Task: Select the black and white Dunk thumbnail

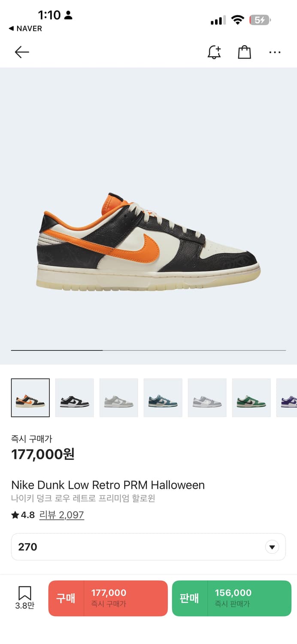Action: point(75,398)
